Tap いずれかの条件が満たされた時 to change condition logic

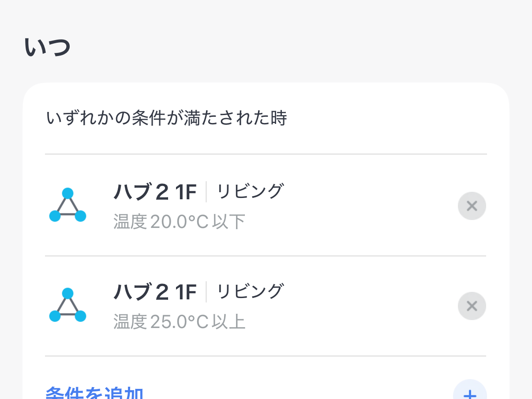167,117
